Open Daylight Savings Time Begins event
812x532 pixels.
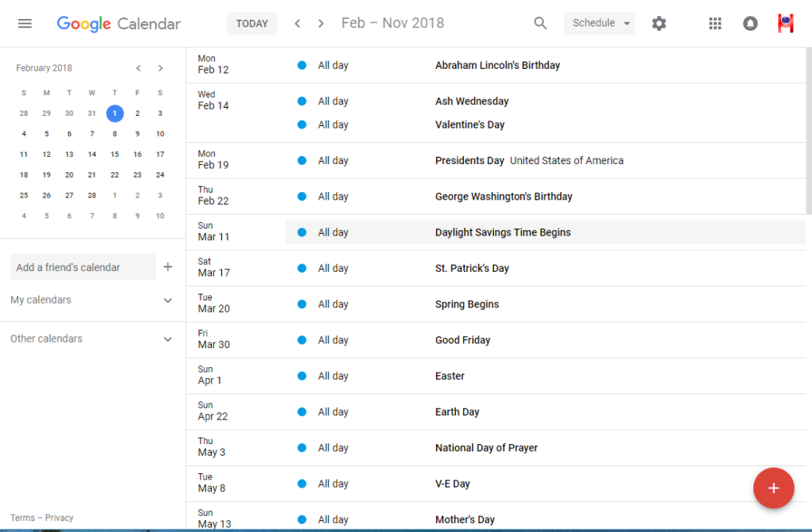(x=503, y=232)
